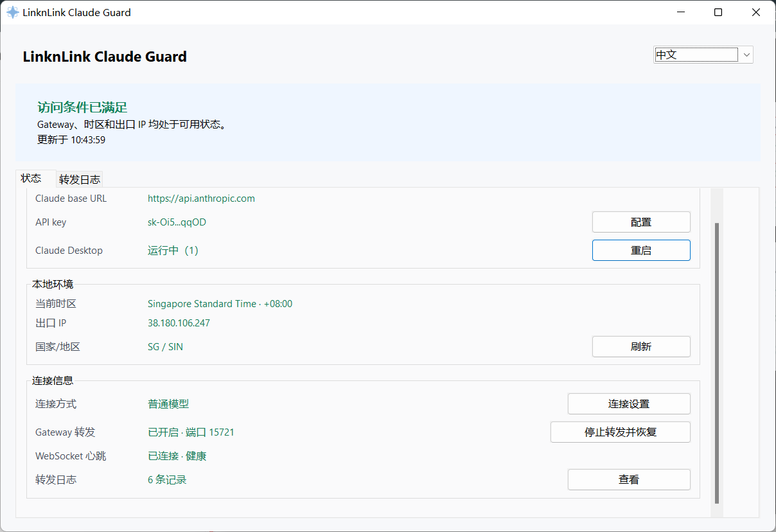The image size is (776, 532).
Task: Click the 已开启 · 端口 15721 value
Action: (x=191, y=432)
